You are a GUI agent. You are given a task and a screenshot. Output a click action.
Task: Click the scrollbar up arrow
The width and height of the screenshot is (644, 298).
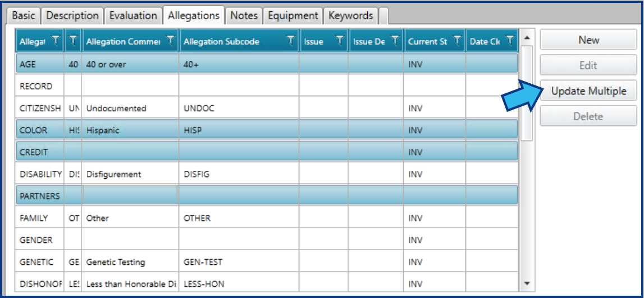click(527, 38)
